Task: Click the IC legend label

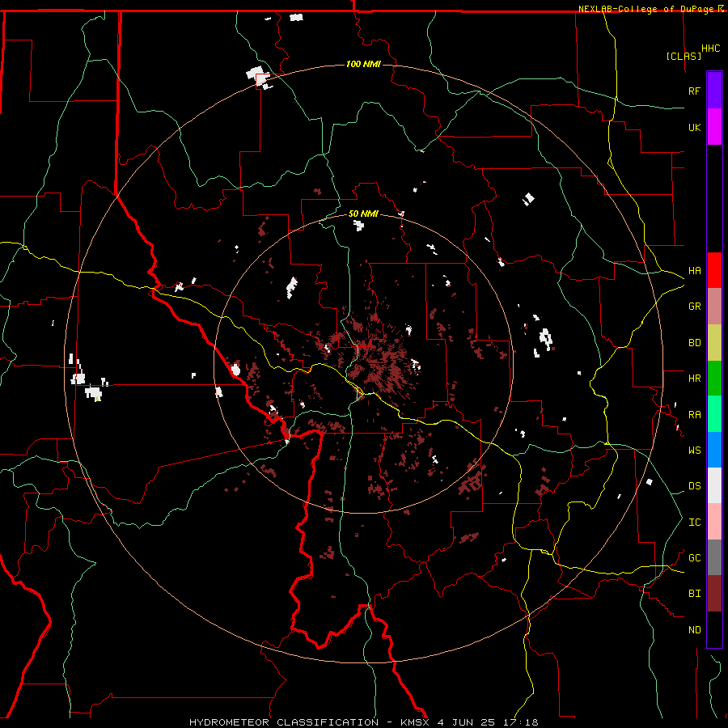Action: click(694, 523)
